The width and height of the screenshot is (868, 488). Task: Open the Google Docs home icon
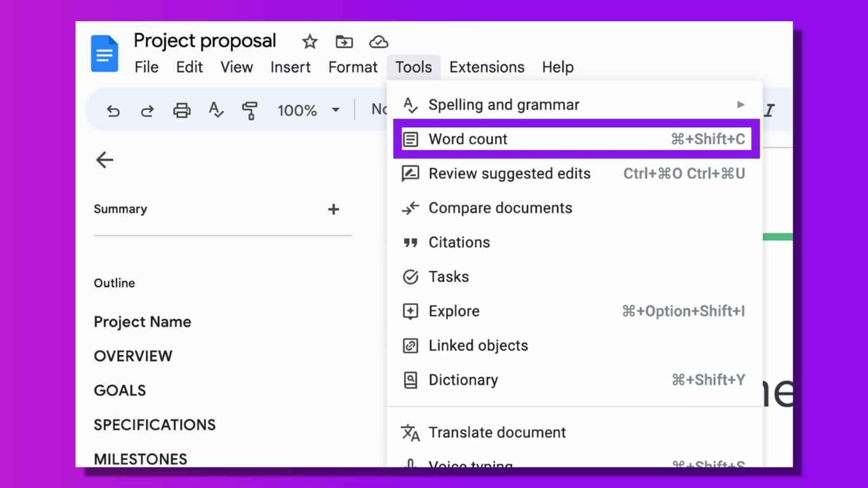(105, 53)
